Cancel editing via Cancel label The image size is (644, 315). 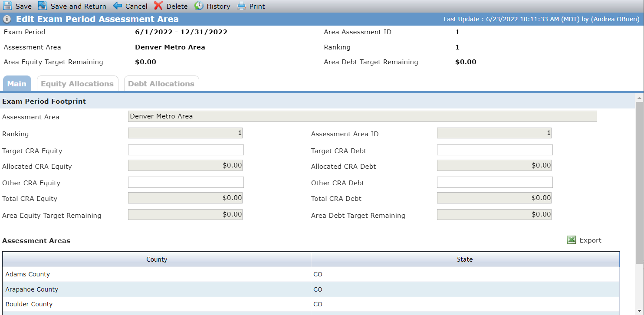(x=136, y=7)
